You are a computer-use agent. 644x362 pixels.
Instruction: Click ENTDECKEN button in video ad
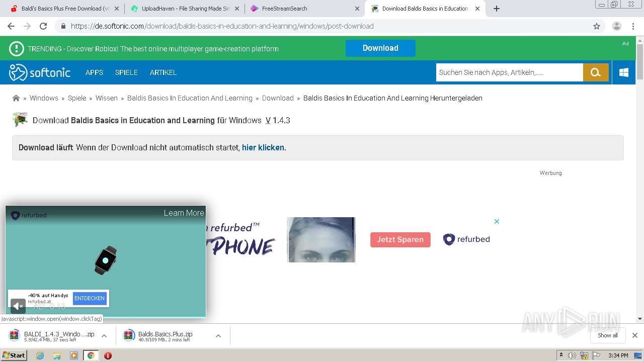(90, 298)
